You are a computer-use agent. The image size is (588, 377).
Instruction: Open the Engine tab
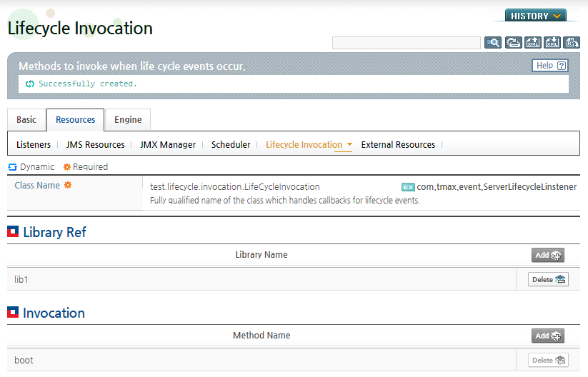pyautogui.click(x=128, y=119)
